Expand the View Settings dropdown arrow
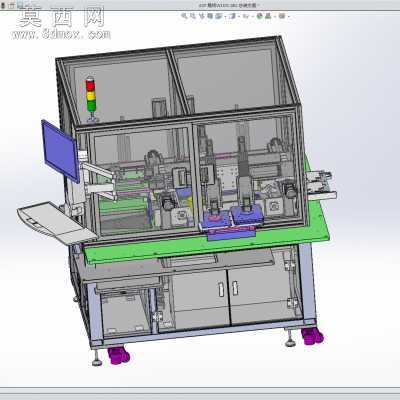This screenshot has height=400, width=400. (289, 16)
